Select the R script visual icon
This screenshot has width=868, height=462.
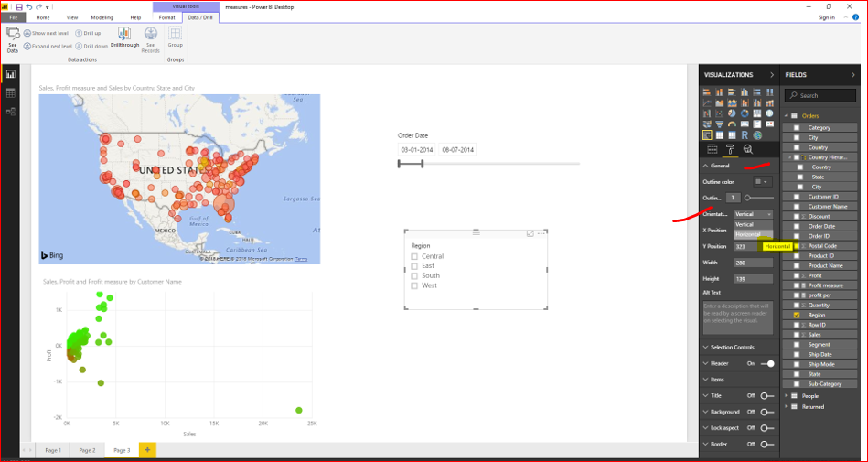point(745,134)
